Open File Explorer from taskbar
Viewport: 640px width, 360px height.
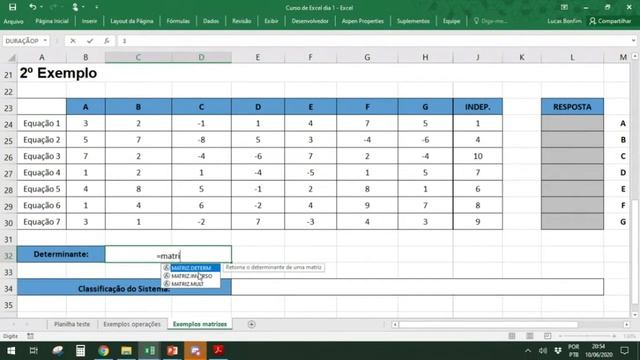click(x=126, y=351)
